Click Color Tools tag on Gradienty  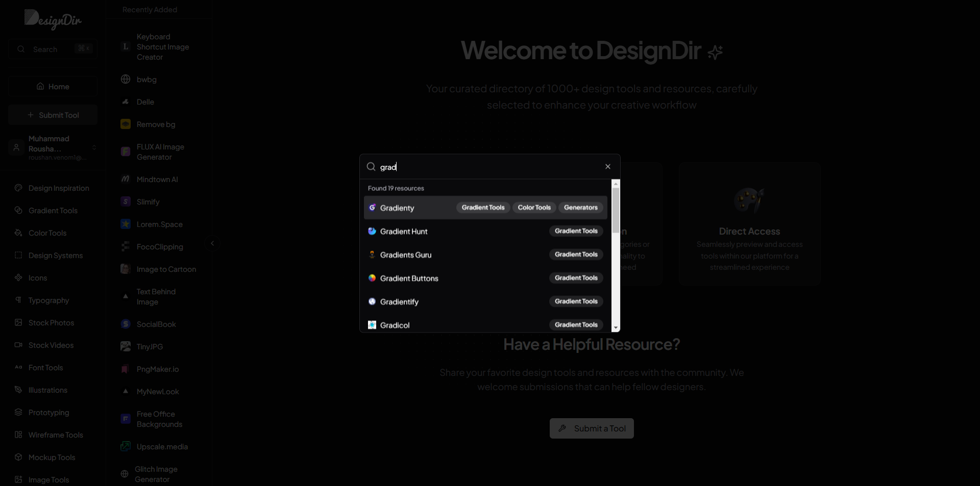pyautogui.click(x=534, y=208)
